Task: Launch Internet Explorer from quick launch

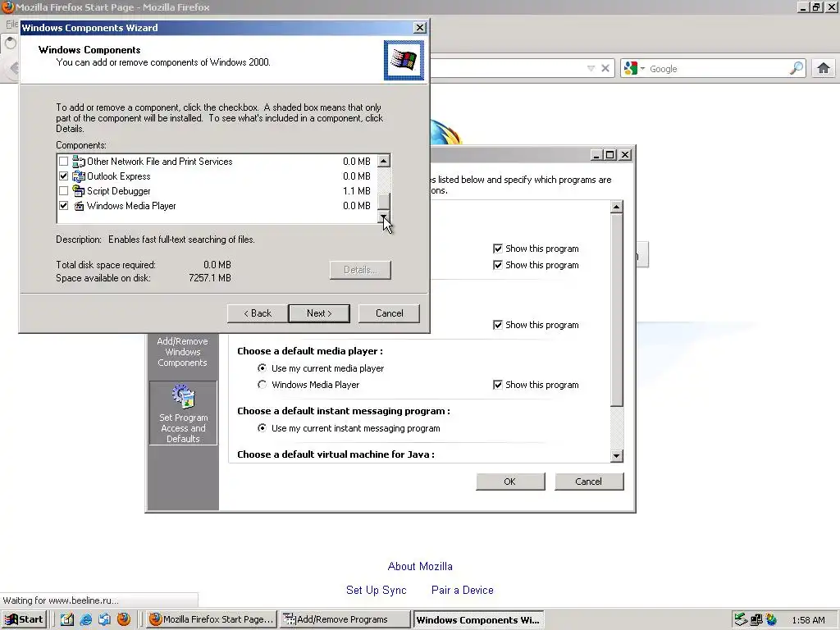Action: pyautogui.click(x=85, y=619)
